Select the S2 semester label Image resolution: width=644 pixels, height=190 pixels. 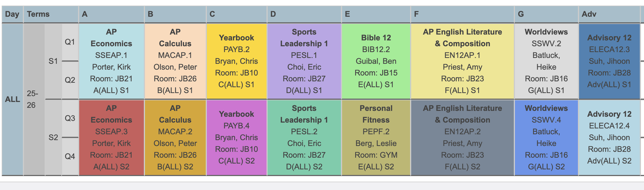coord(53,137)
